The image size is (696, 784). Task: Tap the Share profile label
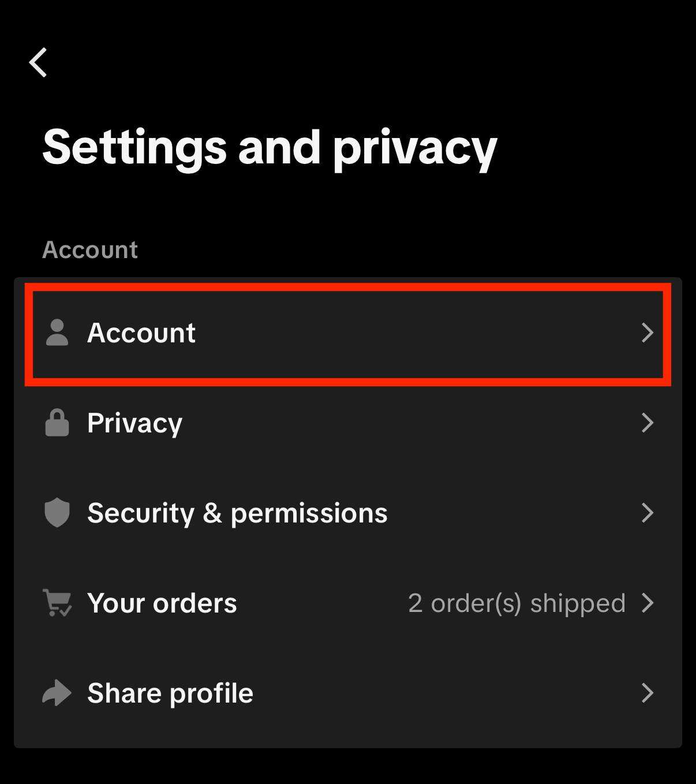170,693
